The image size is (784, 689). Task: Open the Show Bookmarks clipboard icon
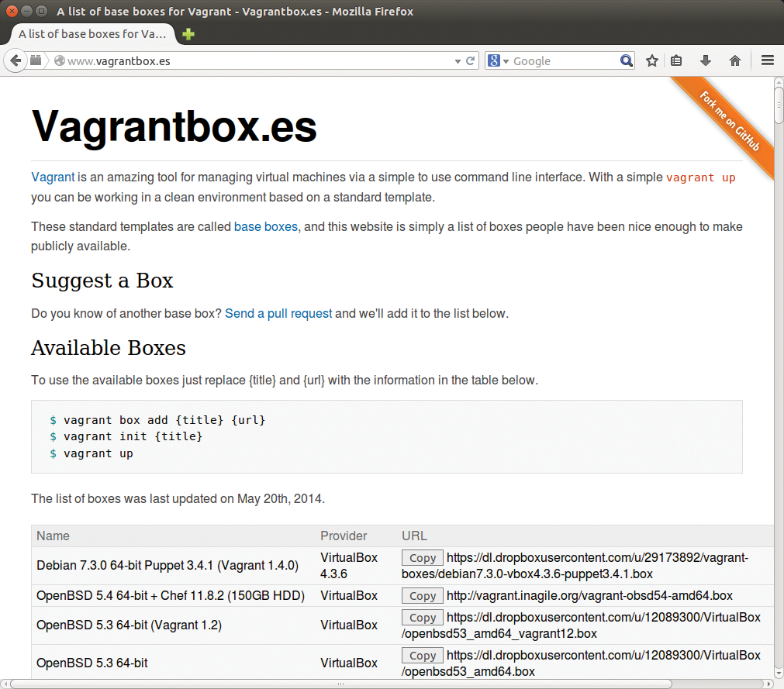coord(676,60)
